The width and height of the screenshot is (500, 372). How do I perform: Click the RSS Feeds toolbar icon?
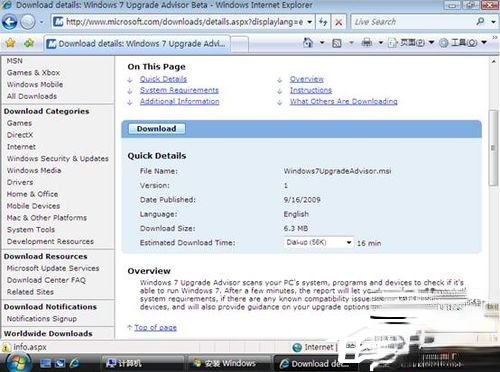pos(337,43)
